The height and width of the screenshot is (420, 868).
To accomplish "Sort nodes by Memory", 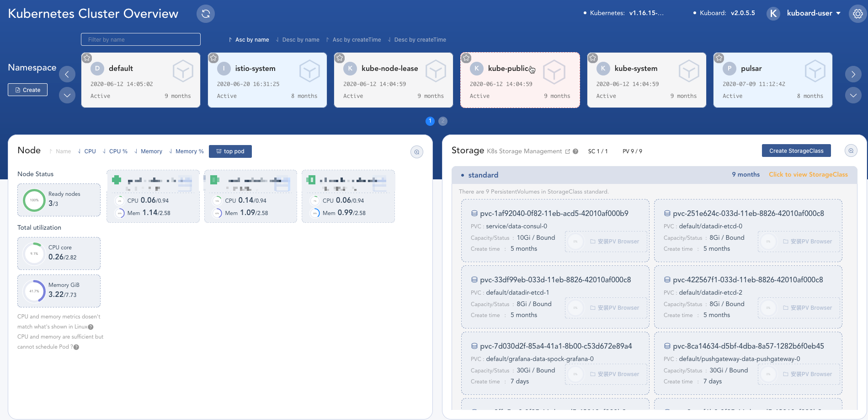I will point(148,151).
